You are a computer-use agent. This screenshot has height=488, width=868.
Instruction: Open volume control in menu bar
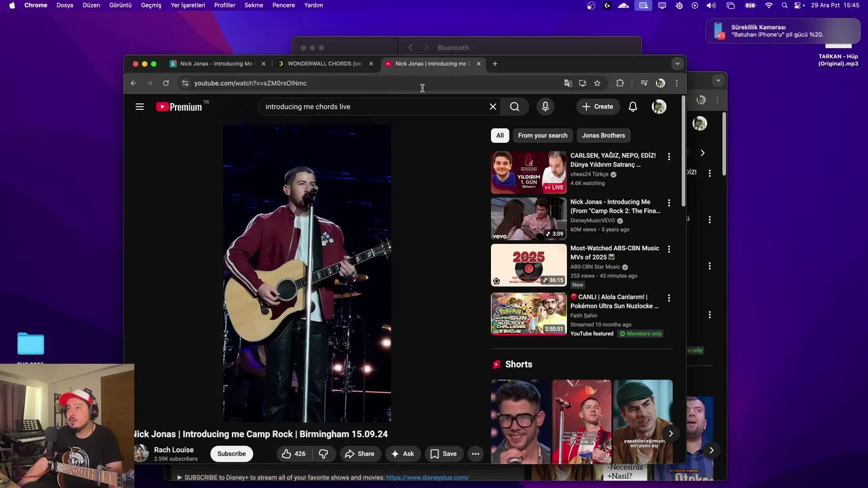711,5
